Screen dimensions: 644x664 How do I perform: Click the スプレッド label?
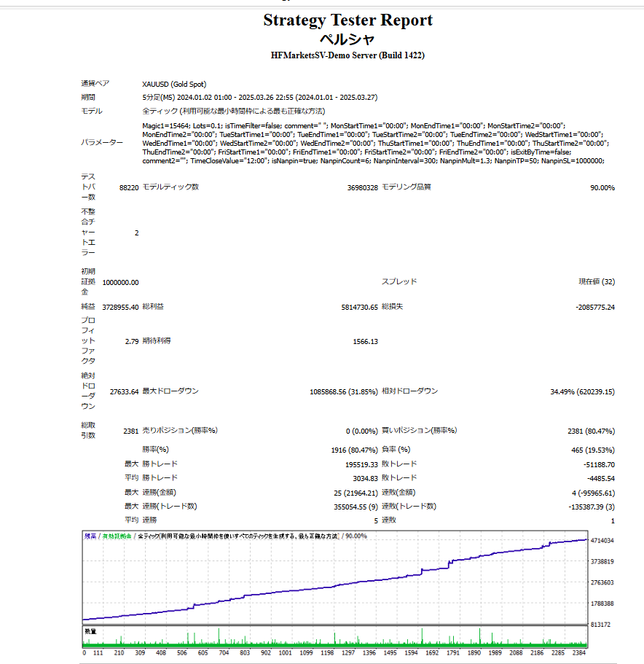[399, 281]
